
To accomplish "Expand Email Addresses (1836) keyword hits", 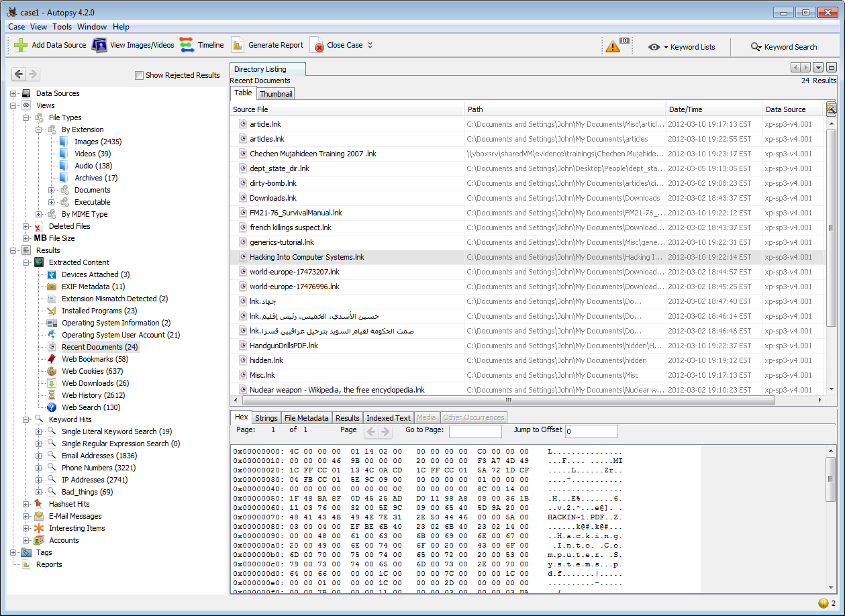I will click(39, 456).
